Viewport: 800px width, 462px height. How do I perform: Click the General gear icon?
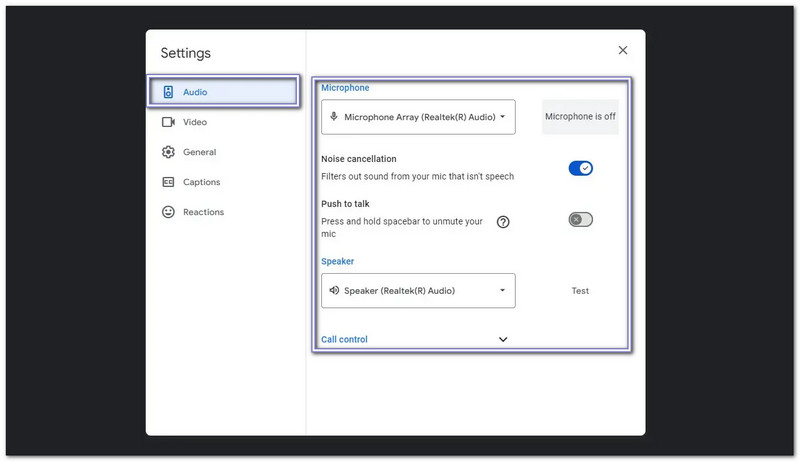click(168, 152)
